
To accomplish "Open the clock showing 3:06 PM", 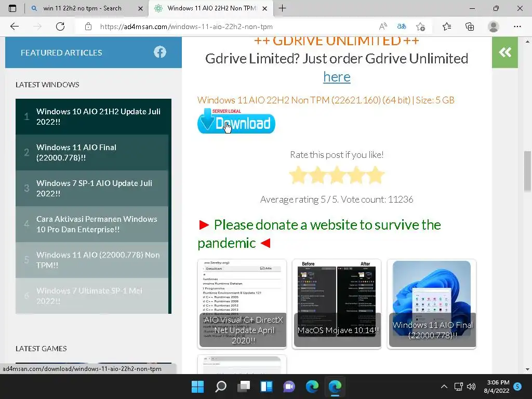I will pos(497,387).
